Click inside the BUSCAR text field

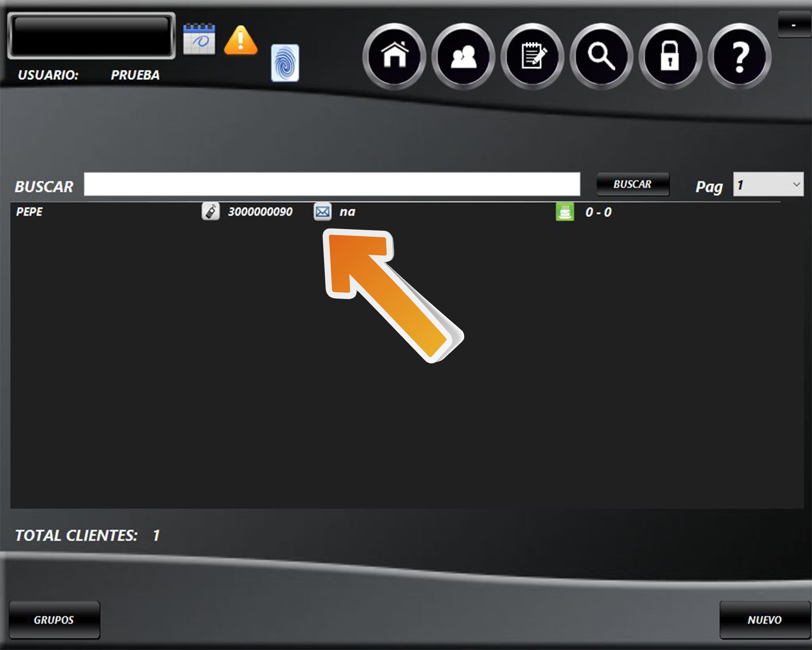pos(331,184)
